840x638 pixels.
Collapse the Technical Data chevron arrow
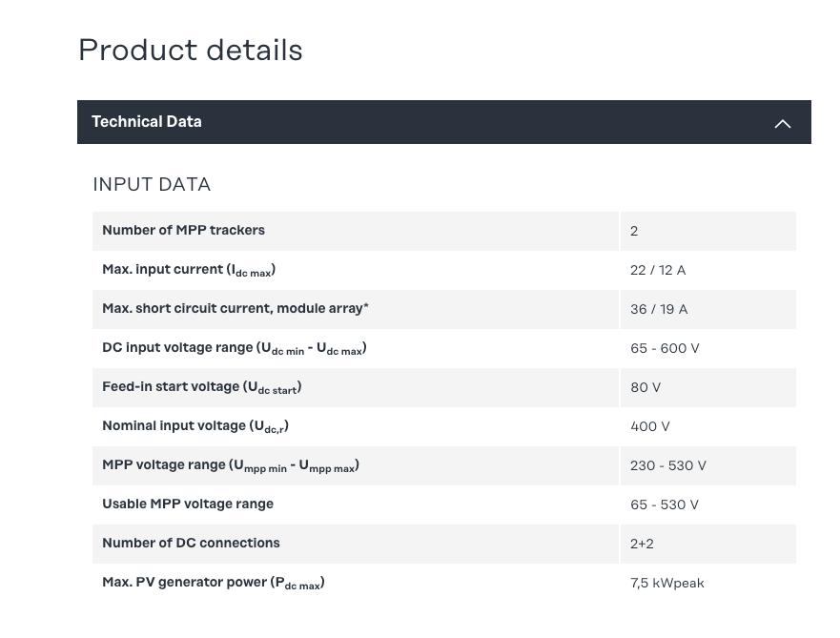(x=782, y=123)
